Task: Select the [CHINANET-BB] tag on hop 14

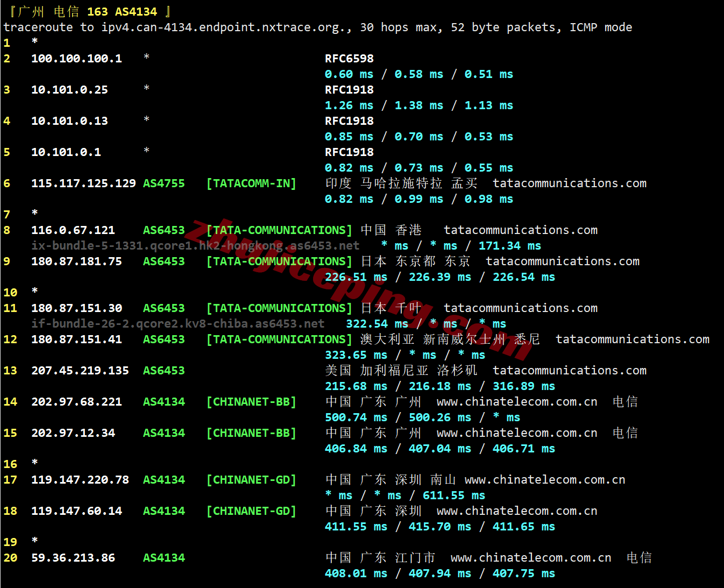Action: click(251, 402)
